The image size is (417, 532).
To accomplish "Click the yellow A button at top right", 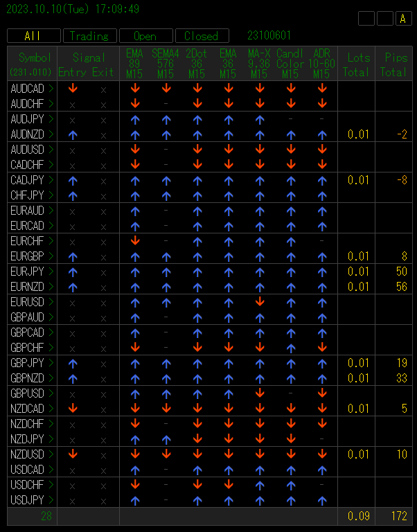I will click(x=403, y=18).
